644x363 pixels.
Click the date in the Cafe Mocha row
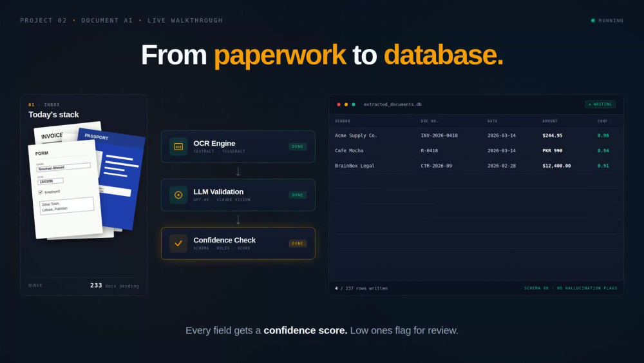click(x=502, y=151)
